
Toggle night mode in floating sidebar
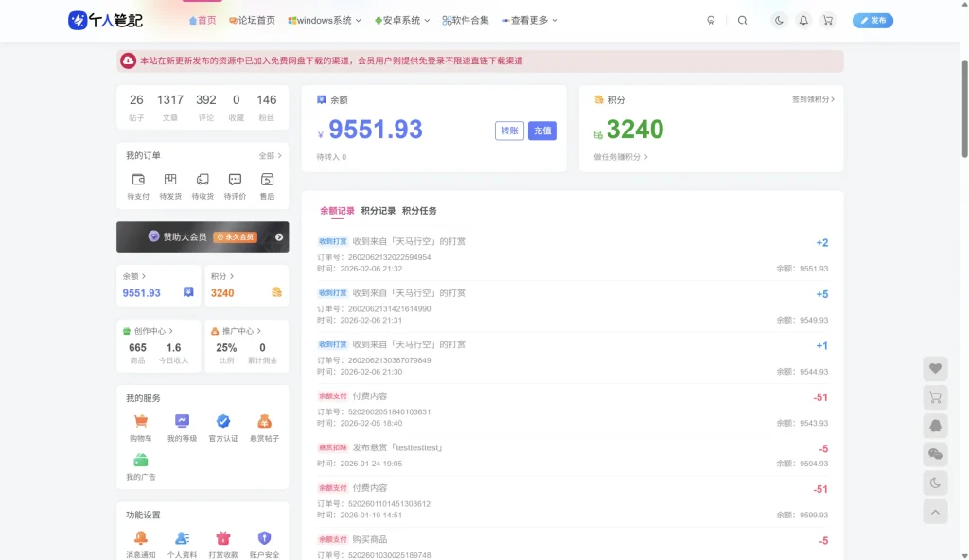tap(935, 483)
